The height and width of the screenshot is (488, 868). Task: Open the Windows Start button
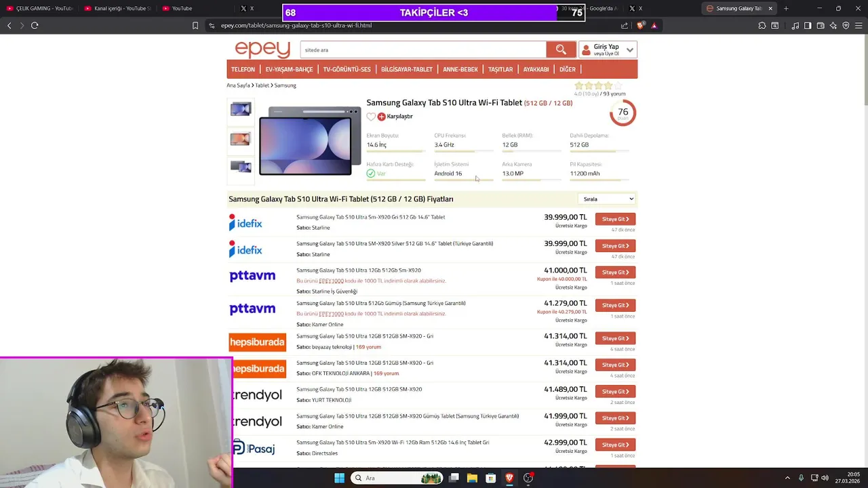pyautogui.click(x=339, y=478)
